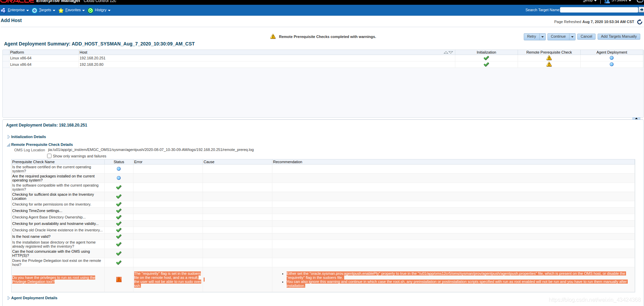
Task: Click the Recommendation column header
Action: coord(453,162)
